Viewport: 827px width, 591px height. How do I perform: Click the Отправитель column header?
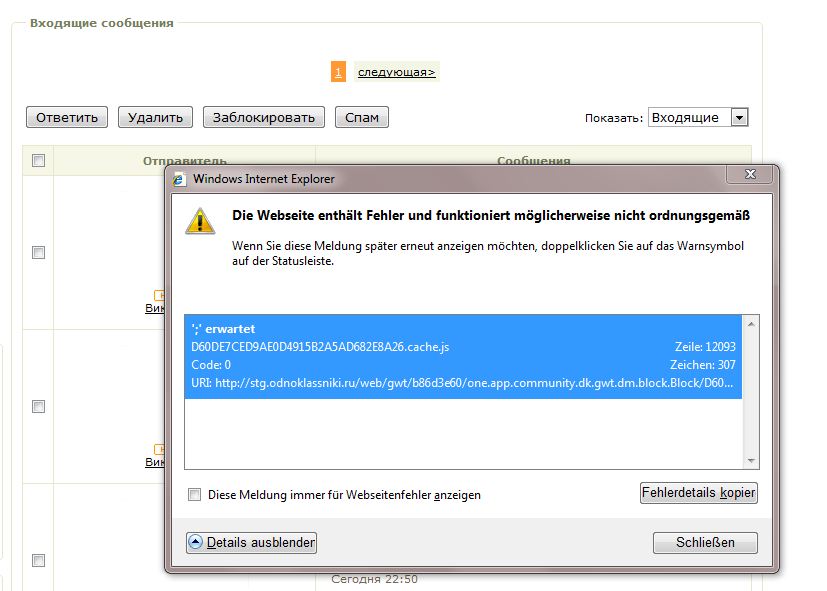coord(185,160)
